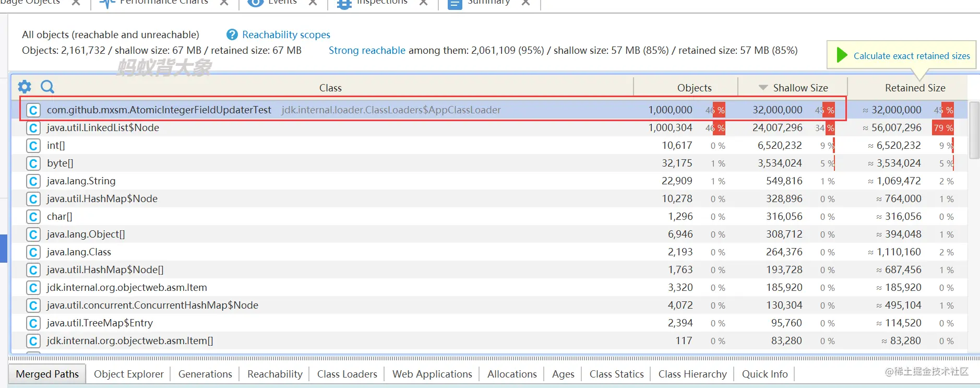Open the Reachability scopes link
This screenshot has width=980, height=388.
(286, 34)
